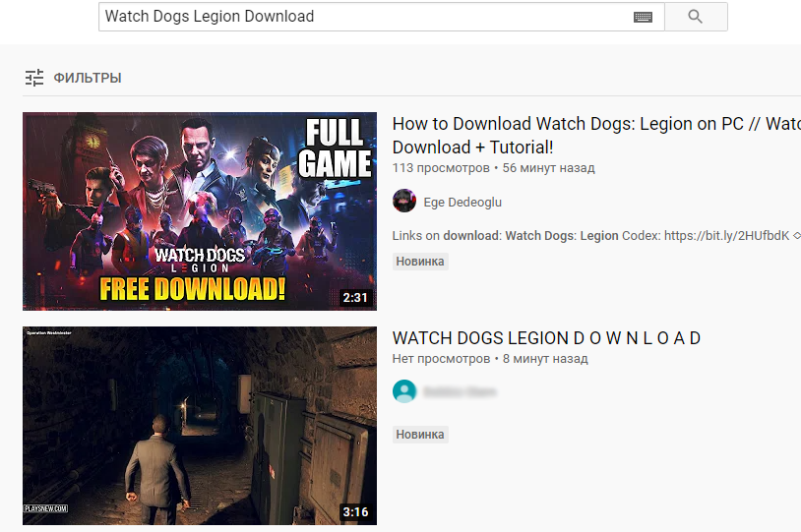Click the filters slider icon
This screenshot has width=801, height=532.
(x=34, y=78)
